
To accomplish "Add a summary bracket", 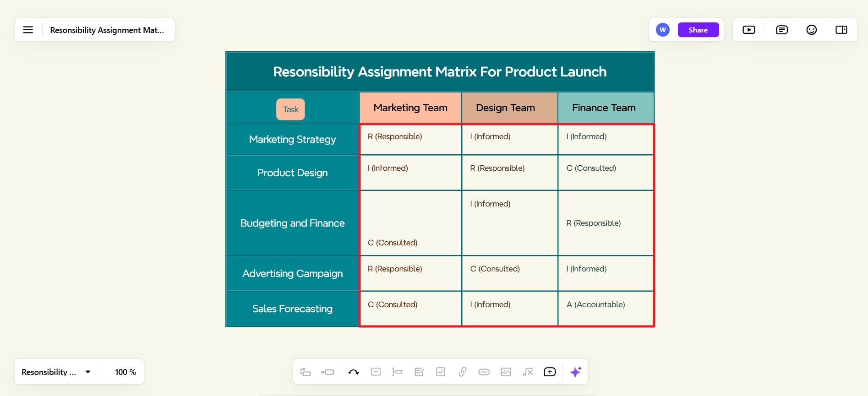I will (x=397, y=372).
